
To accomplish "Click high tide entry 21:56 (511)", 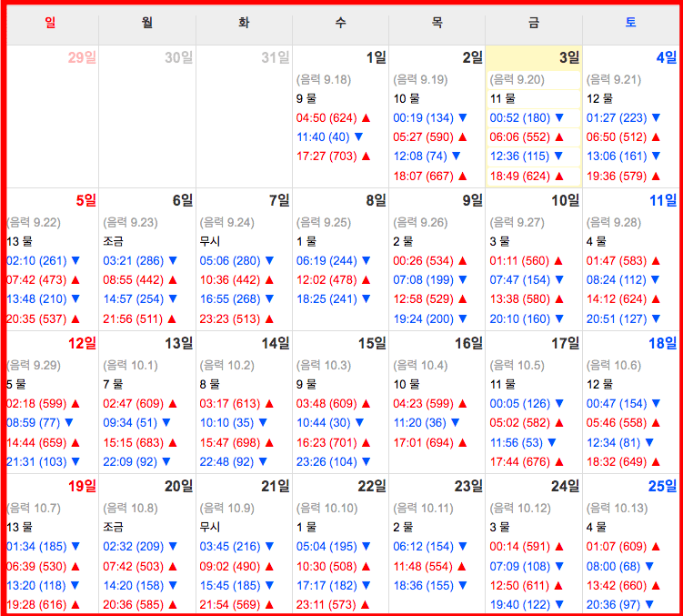I will 140,318.
